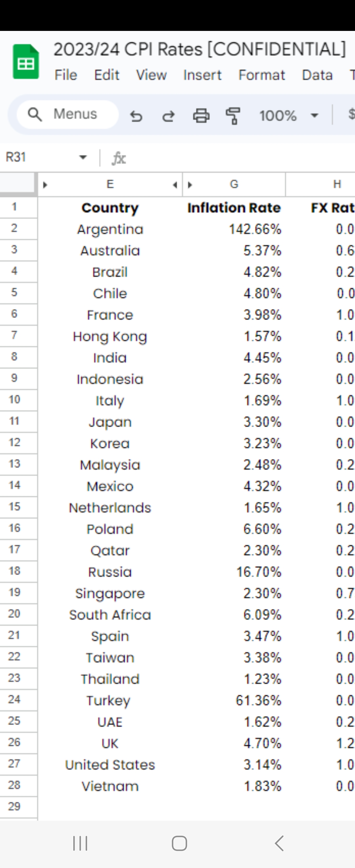
Task: Tap the Android home navigation icon
Action: click(179, 843)
